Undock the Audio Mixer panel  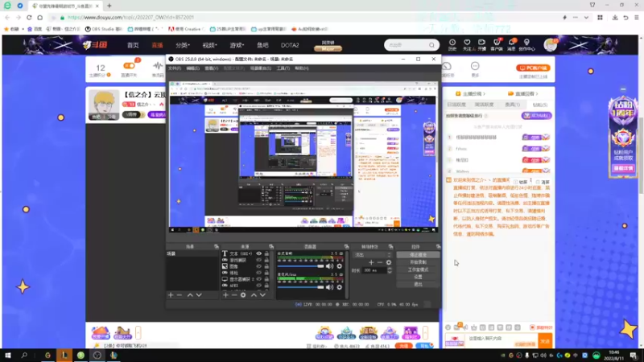[346, 247]
